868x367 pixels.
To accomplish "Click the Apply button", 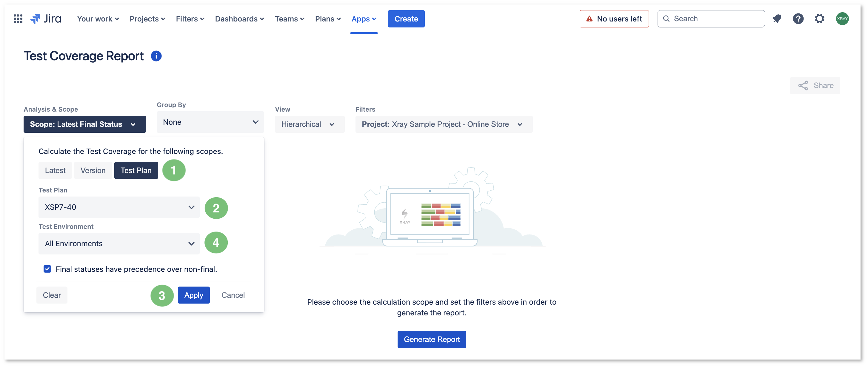I will (x=194, y=295).
